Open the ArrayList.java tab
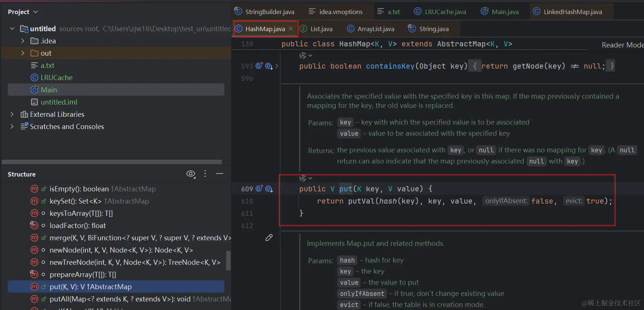The image size is (644, 310). [x=371, y=29]
